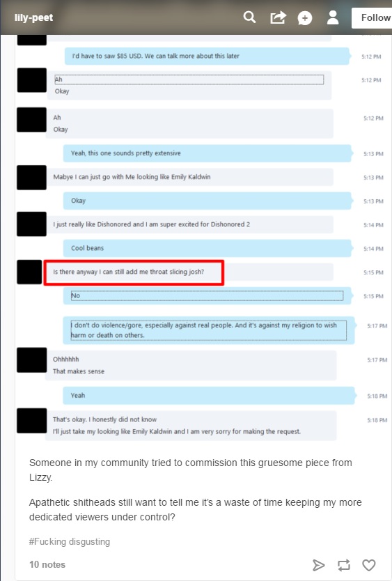Select the focused 'No' reply message
Viewport: 392px width, 581px height.
[207, 295]
